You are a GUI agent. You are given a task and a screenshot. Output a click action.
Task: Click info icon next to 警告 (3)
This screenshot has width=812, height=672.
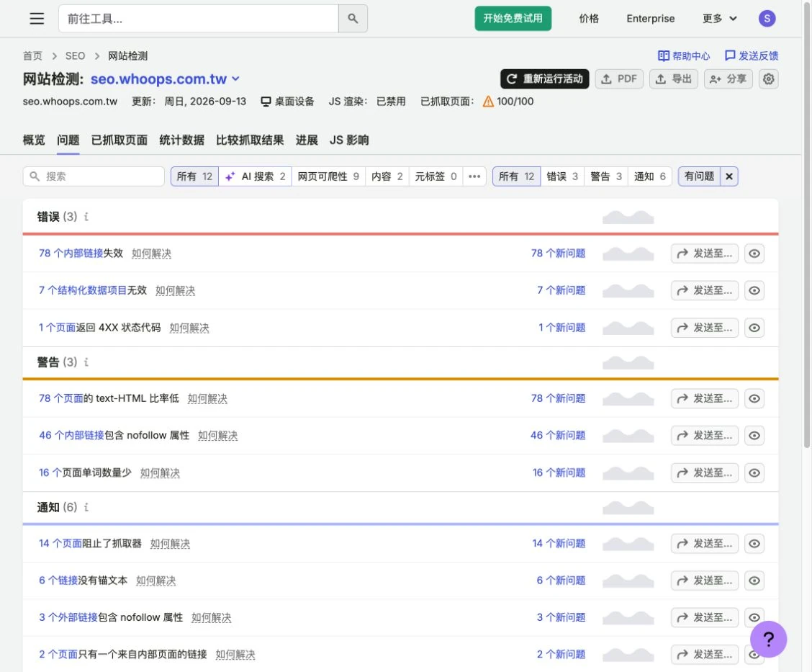(x=86, y=362)
